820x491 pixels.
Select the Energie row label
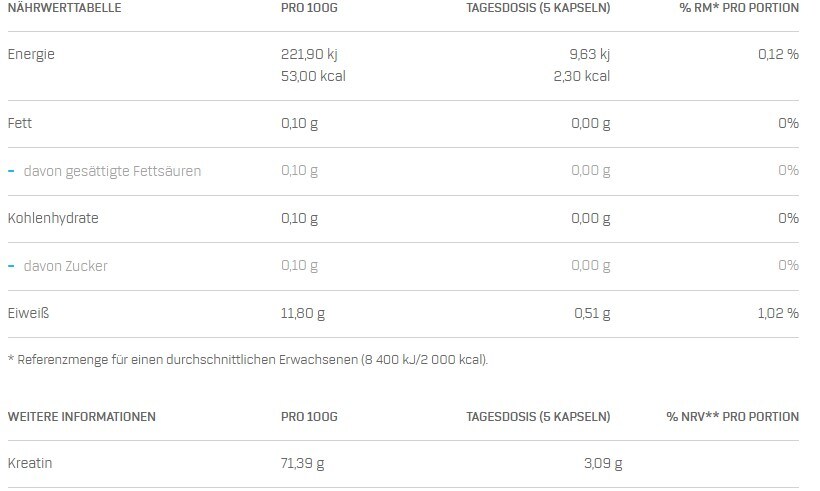click(31, 54)
